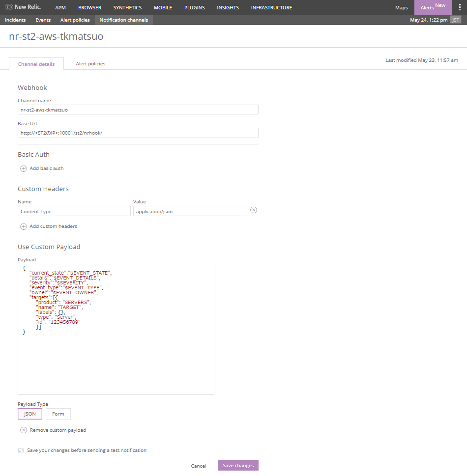Click the "current_state" payload line
The width and height of the screenshot is (467, 476).
(70, 273)
